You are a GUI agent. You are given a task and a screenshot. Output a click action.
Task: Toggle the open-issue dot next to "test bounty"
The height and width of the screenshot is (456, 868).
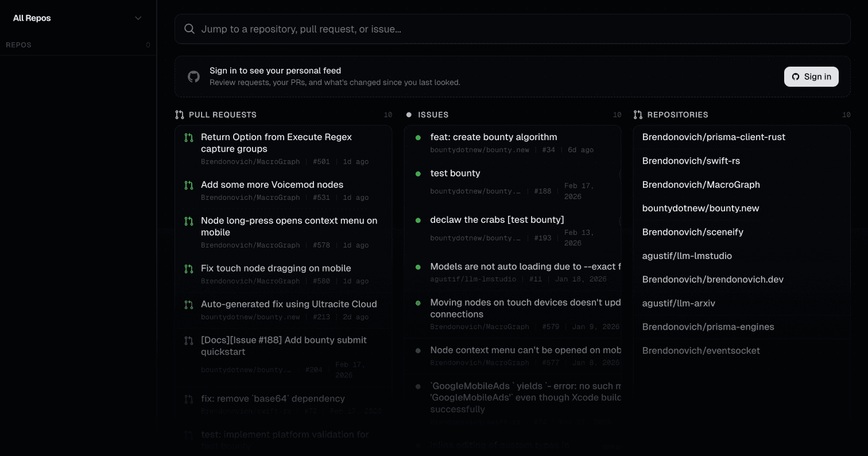coord(418,173)
